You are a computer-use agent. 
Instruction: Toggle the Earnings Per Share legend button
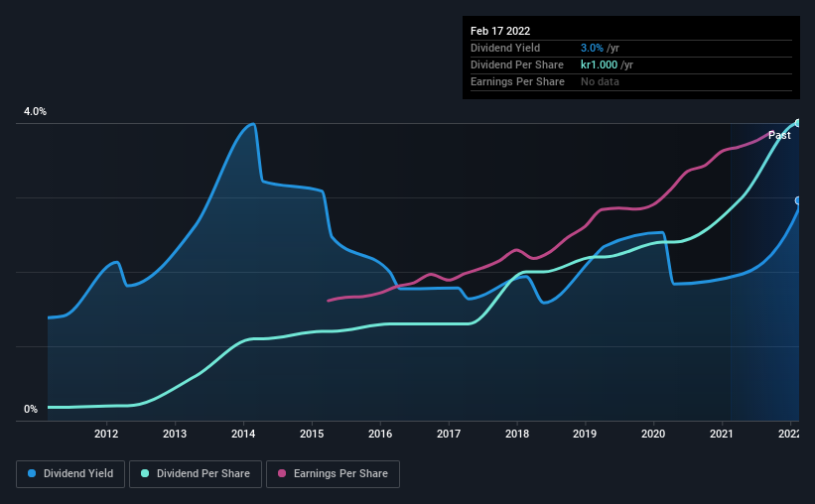334,474
